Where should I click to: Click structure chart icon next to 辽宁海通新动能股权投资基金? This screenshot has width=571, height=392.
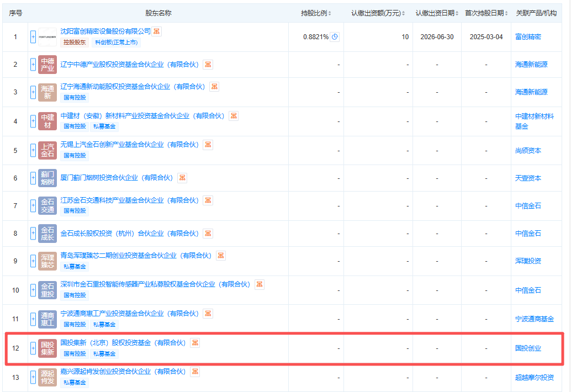(214, 87)
